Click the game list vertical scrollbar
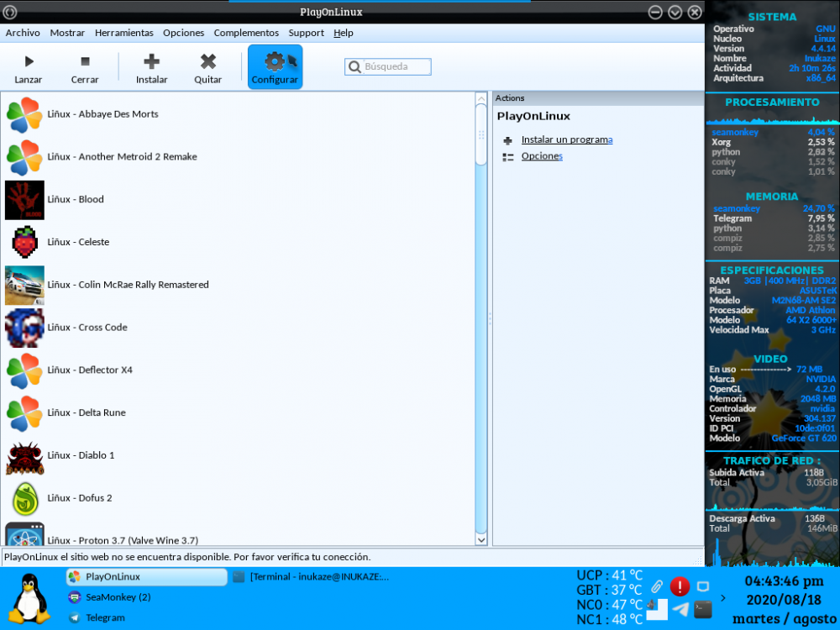Viewport: 840px width, 630px height. click(x=481, y=336)
